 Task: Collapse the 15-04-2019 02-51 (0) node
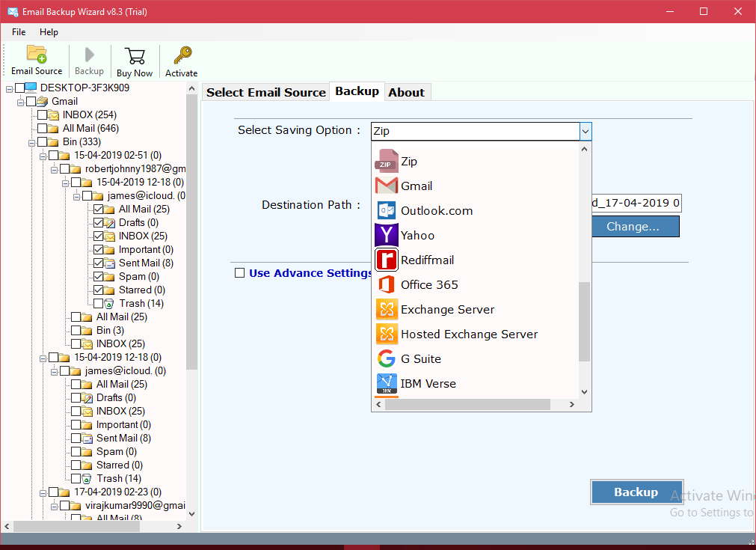point(43,157)
